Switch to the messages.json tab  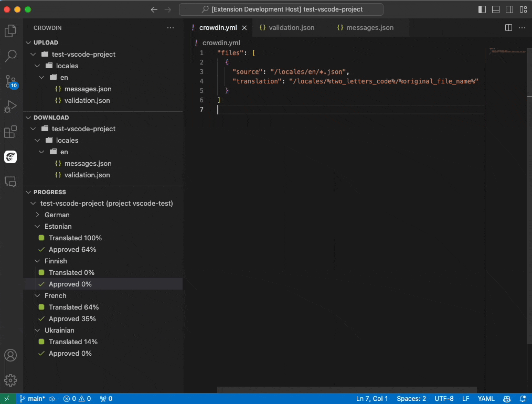(x=369, y=28)
